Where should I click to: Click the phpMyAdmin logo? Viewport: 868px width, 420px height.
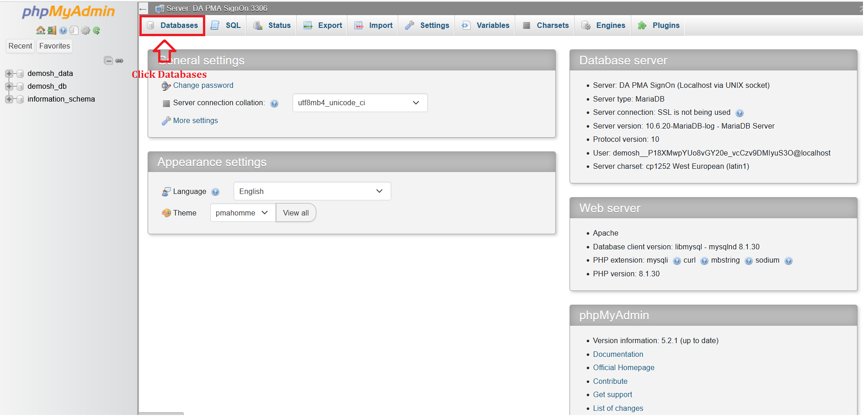(x=69, y=11)
